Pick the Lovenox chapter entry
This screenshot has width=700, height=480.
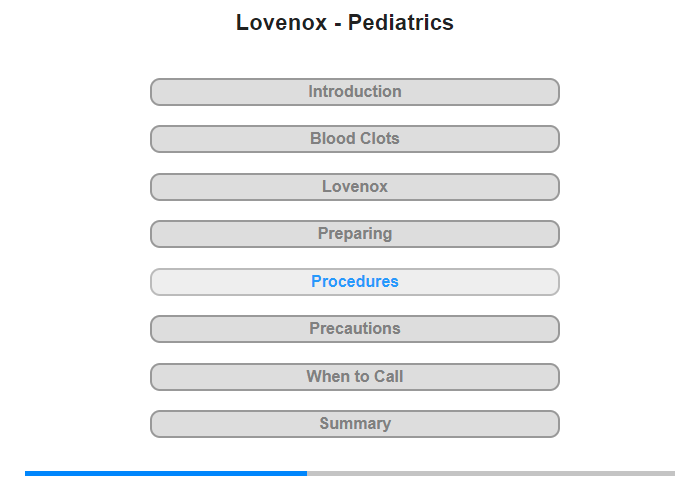[x=354, y=187]
